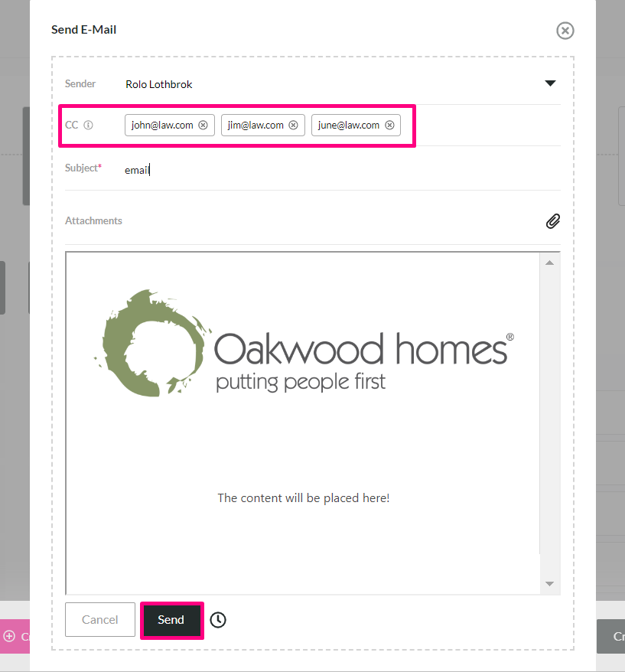Remove june@law.com from CC
The width and height of the screenshot is (625, 672).
click(389, 126)
